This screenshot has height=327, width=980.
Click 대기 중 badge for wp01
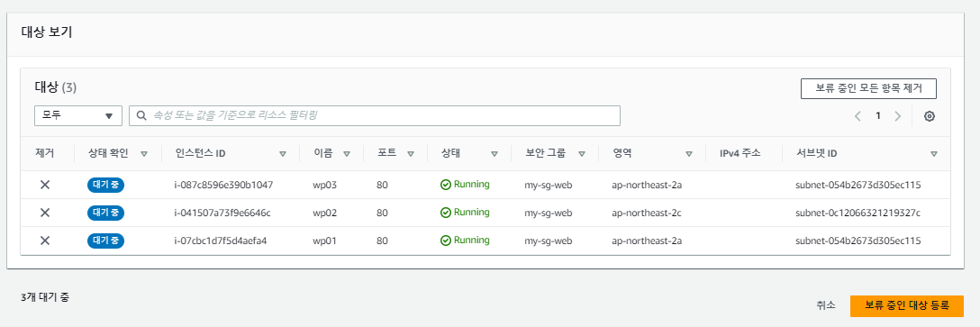pyautogui.click(x=105, y=241)
